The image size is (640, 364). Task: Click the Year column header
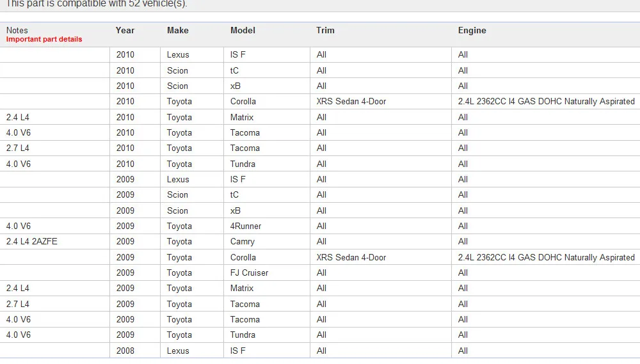(125, 31)
